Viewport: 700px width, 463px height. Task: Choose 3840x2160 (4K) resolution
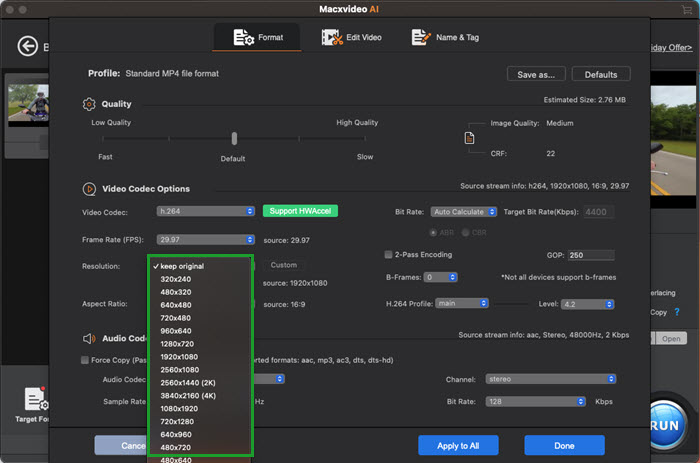tap(200, 396)
